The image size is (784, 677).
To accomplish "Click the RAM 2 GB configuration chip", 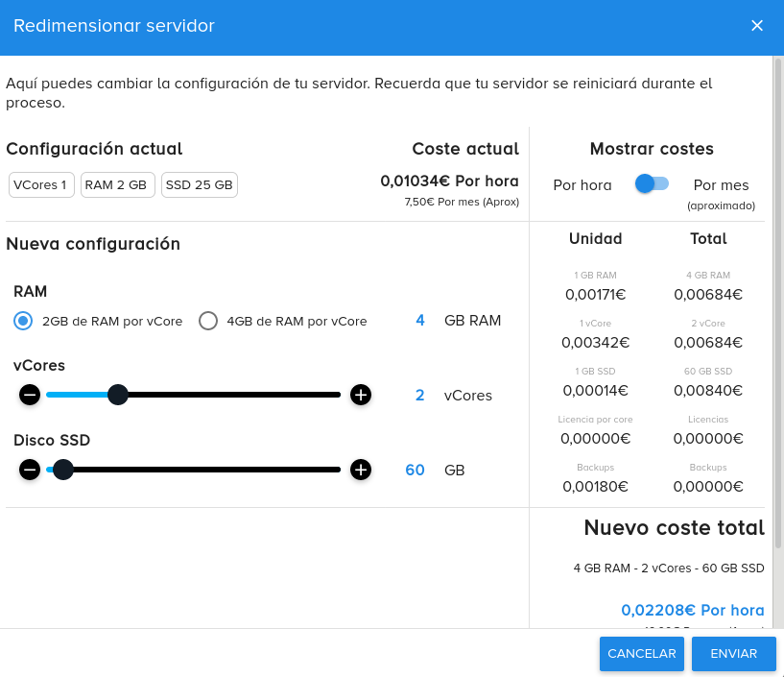I will pyautogui.click(x=117, y=185).
